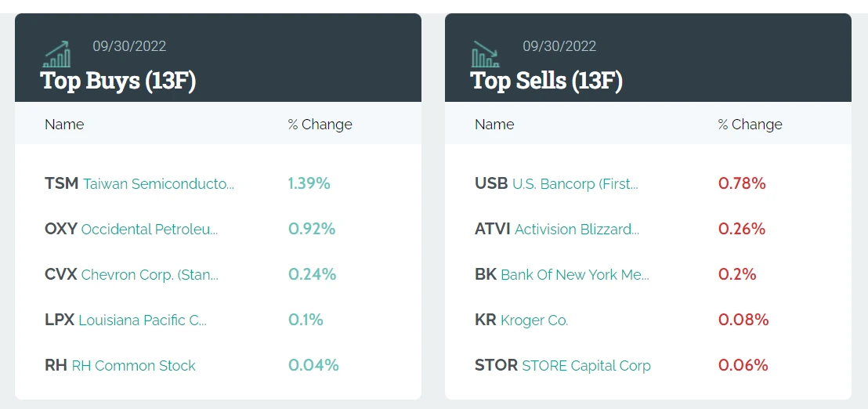868x409 pixels.
Task: Open the STORE Capital Corp link
Action: 586,366
